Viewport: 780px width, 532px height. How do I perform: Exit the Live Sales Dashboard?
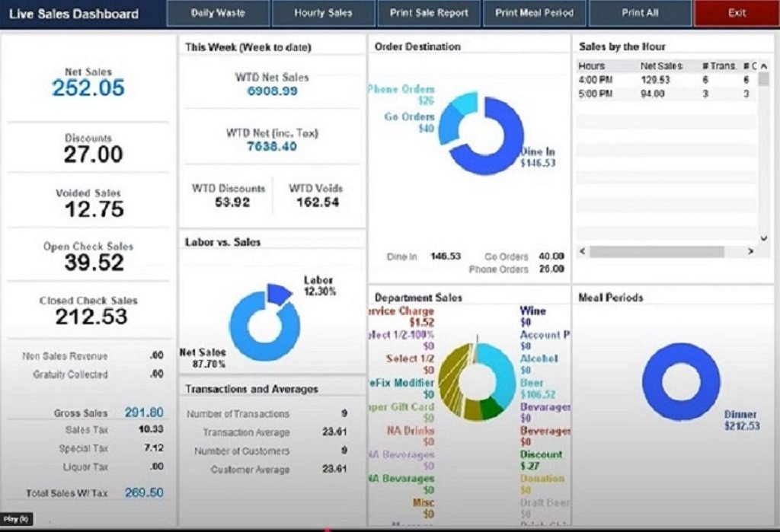pos(737,14)
